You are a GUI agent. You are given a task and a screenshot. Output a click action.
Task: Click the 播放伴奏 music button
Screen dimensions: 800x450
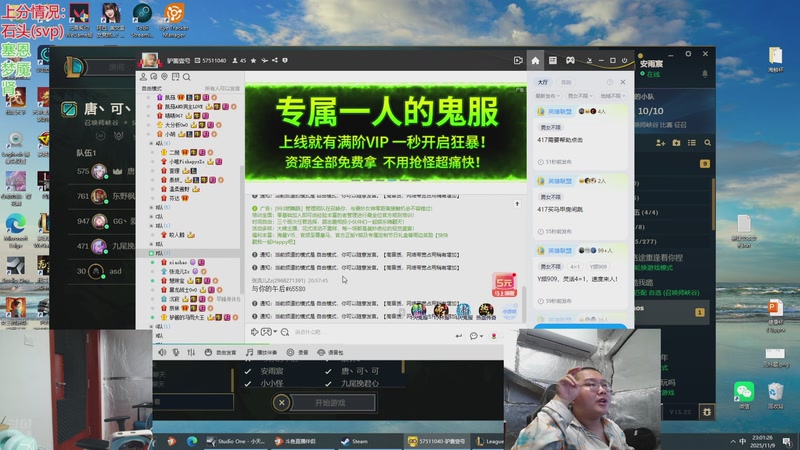tap(261, 352)
